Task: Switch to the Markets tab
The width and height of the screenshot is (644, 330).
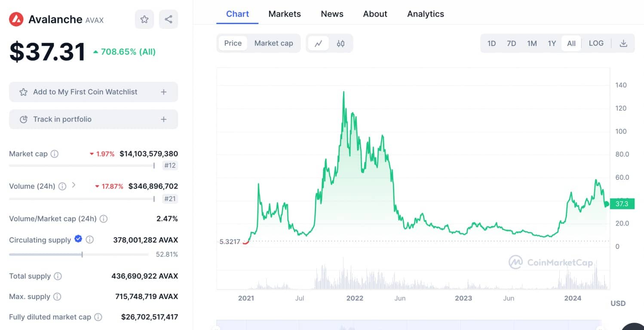Action: pos(285,14)
